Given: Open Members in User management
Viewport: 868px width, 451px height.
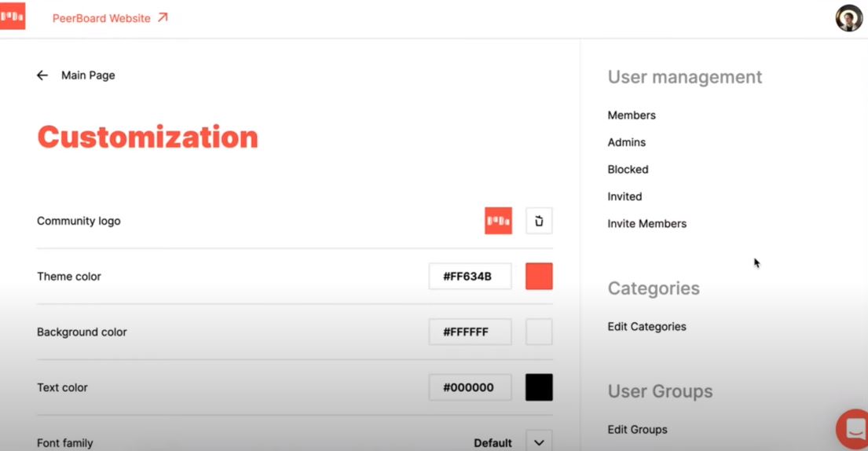Looking at the screenshot, I should click(x=632, y=115).
